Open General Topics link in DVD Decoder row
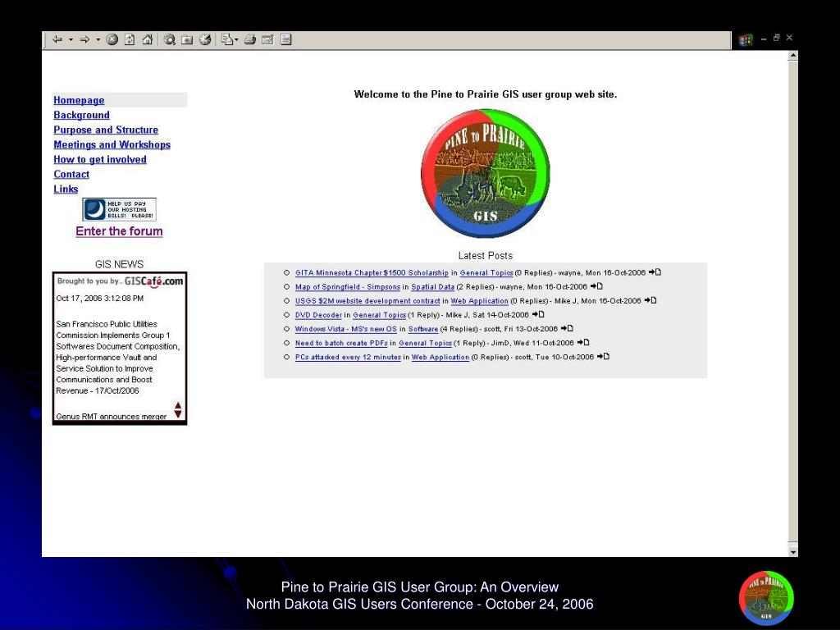This screenshot has width=840, height=630. coord(379,315)
